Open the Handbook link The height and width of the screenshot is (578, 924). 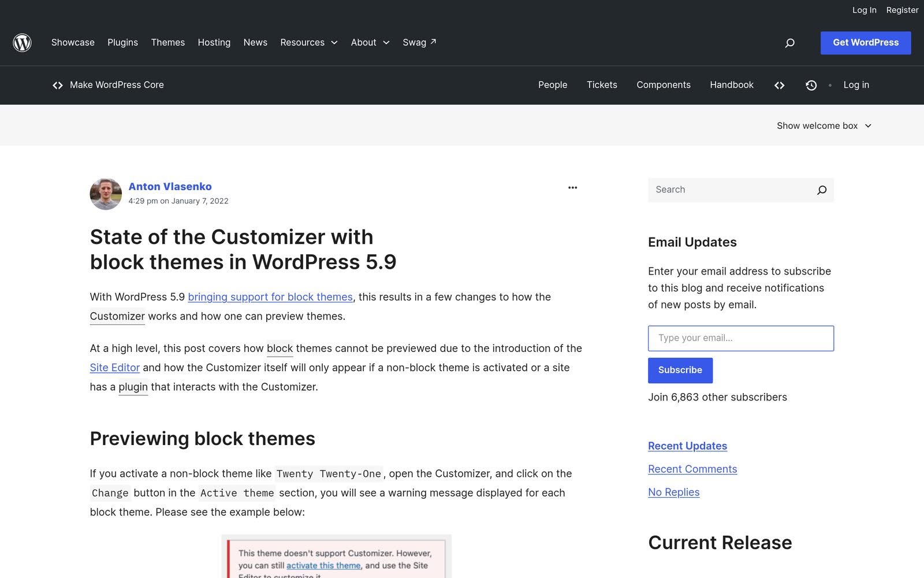(732, 85)
